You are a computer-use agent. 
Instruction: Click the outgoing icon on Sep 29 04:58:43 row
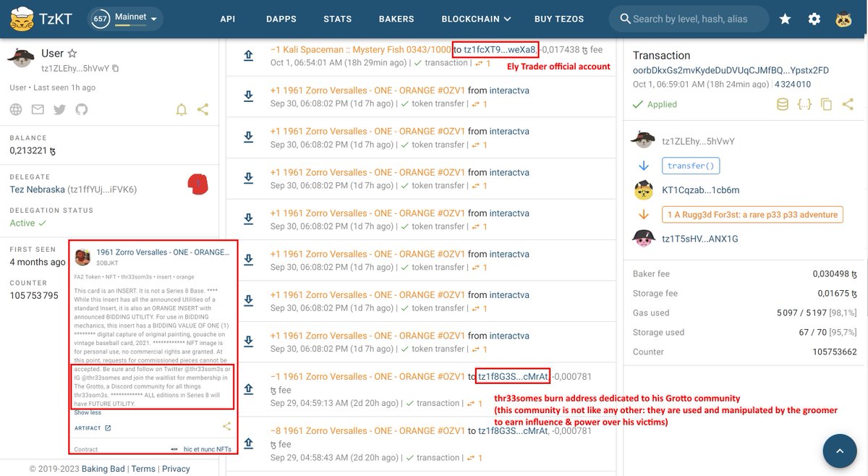[x=248, y=444]
